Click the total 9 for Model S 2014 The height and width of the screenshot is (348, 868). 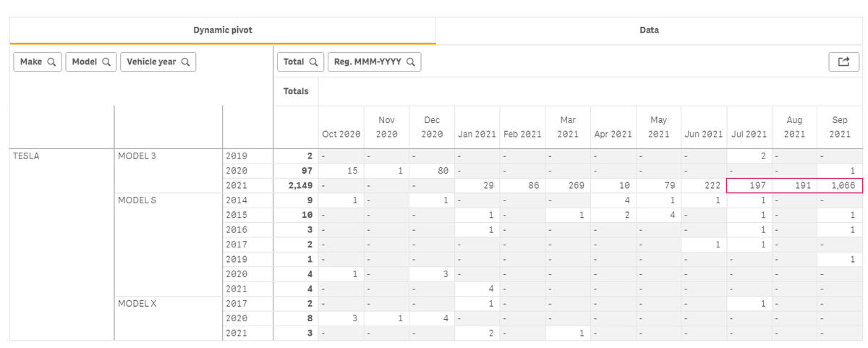[x=296, y=200]
